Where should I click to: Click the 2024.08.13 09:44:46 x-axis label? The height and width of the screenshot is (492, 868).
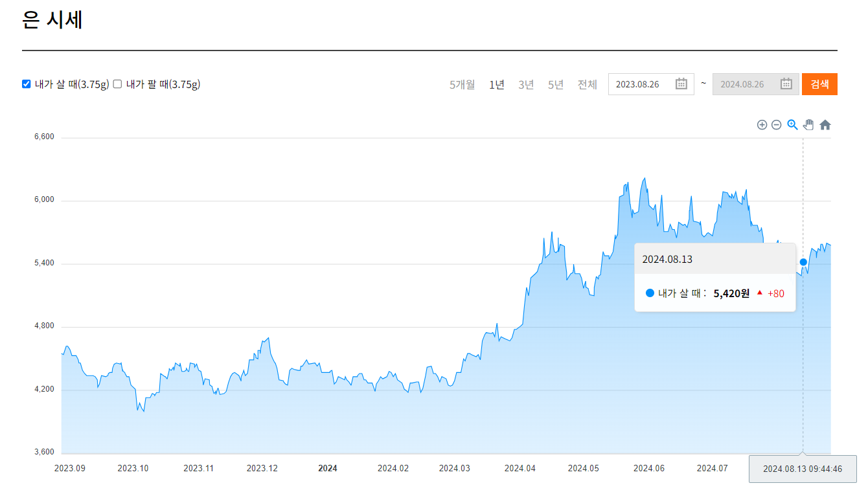[803, 469]
